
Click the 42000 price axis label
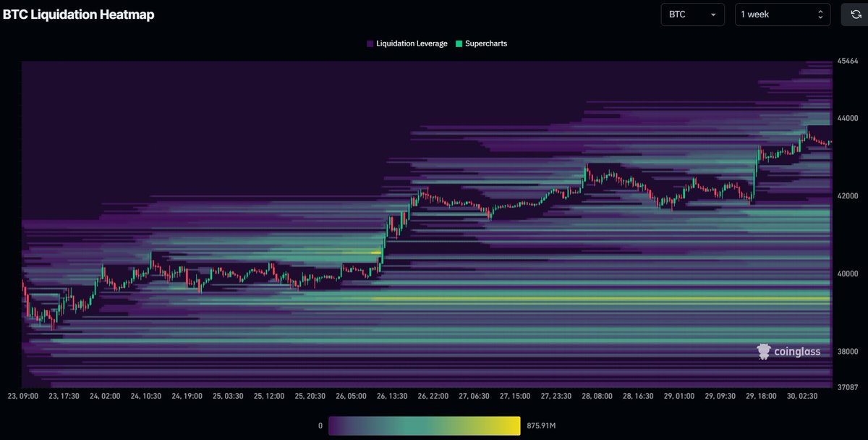point(846,196)
